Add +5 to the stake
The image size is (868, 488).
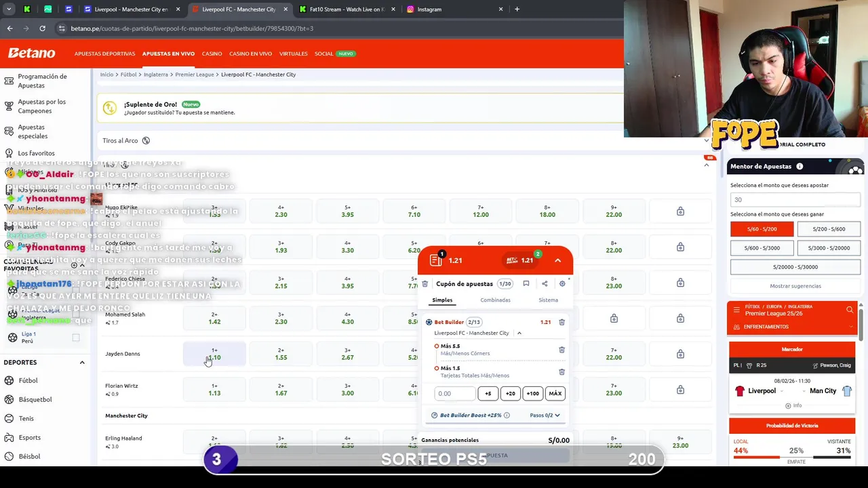(488, 393)
